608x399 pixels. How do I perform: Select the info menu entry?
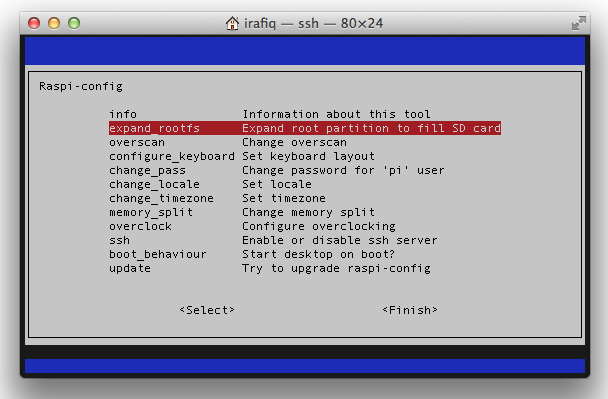click(x=123, y=114)
